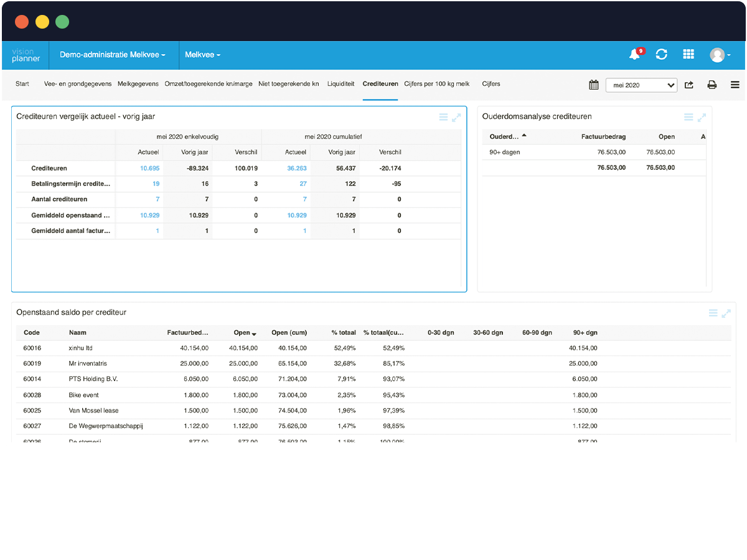Select the xinhu ltd creditor row
The height and width of the screenshot is (560, 747).
tap(374, 348)
